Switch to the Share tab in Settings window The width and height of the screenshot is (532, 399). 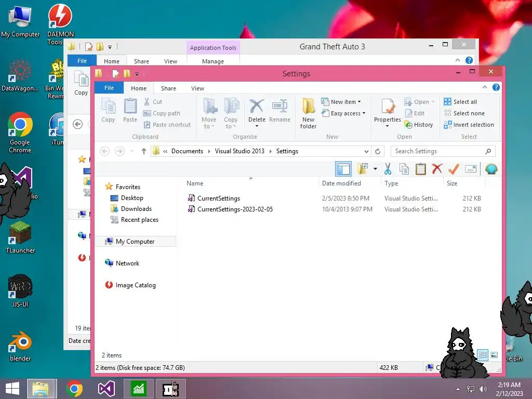[x=168, y=88]
